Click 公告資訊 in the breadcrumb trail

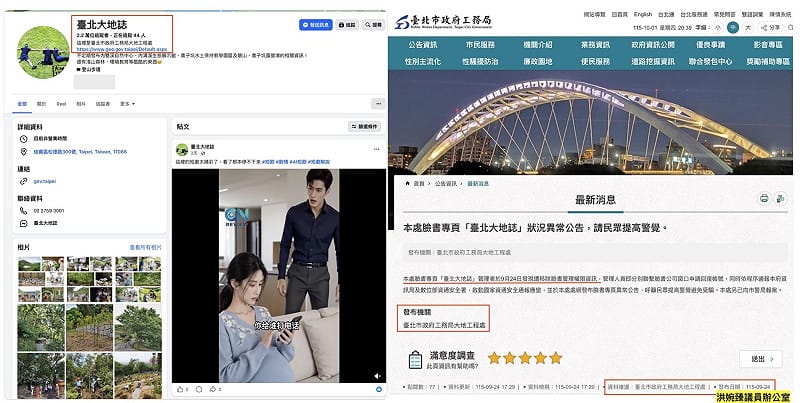(x=445, y=184)
